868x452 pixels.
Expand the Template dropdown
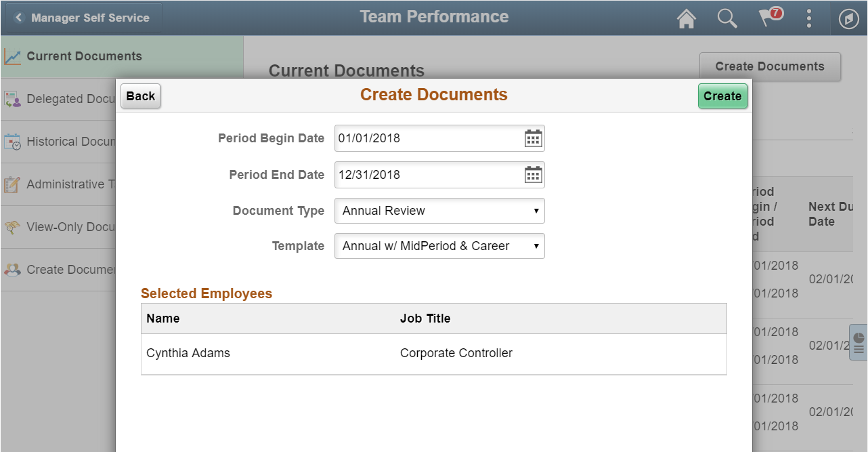[439, 246]
